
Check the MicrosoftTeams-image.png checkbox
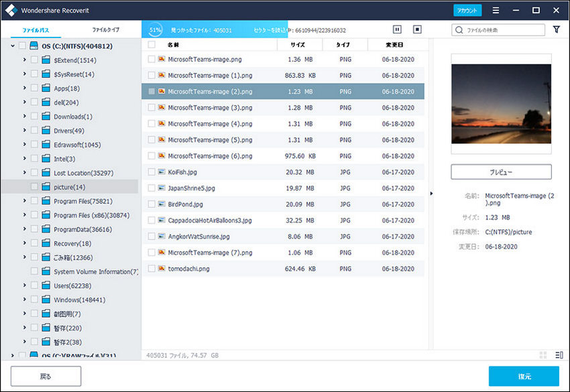(152, 59)
